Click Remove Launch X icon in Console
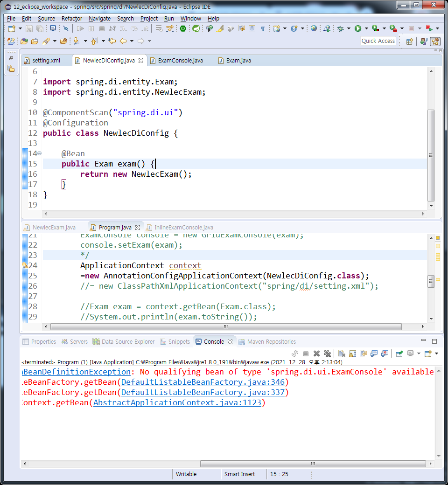448x485 pixels. coord(316,353)
